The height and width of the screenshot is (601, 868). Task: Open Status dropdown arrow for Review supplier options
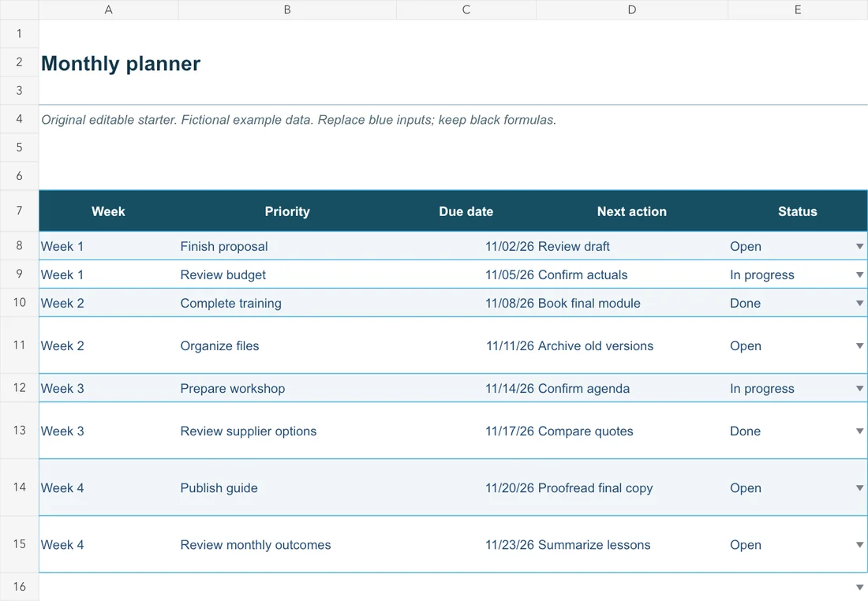[x=859, y=431]
